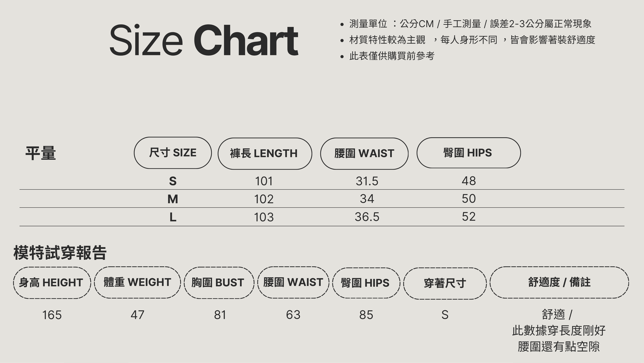Click the 平量 section label
This screenshot has width=644, height=363.
(40, 153)
